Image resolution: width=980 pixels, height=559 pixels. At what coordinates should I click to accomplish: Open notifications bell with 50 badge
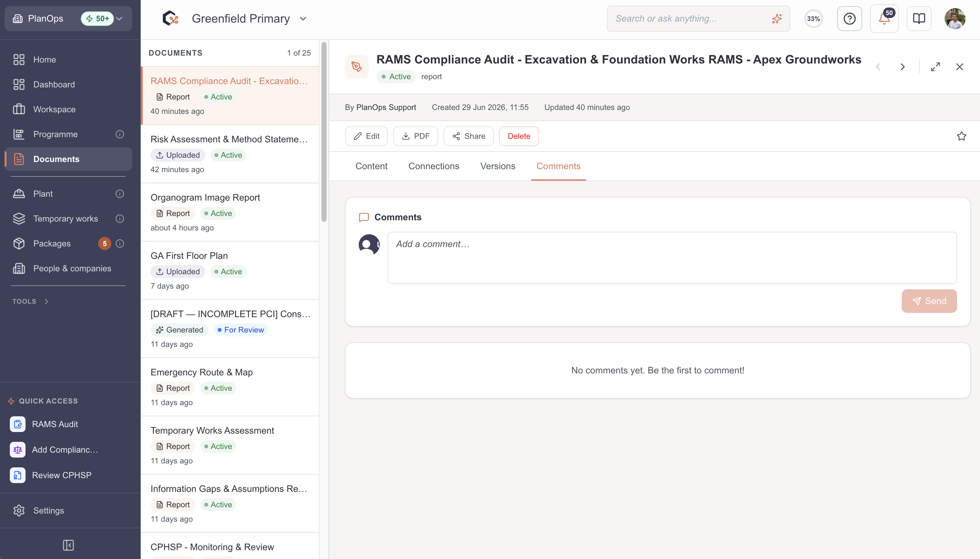point(884,18)
